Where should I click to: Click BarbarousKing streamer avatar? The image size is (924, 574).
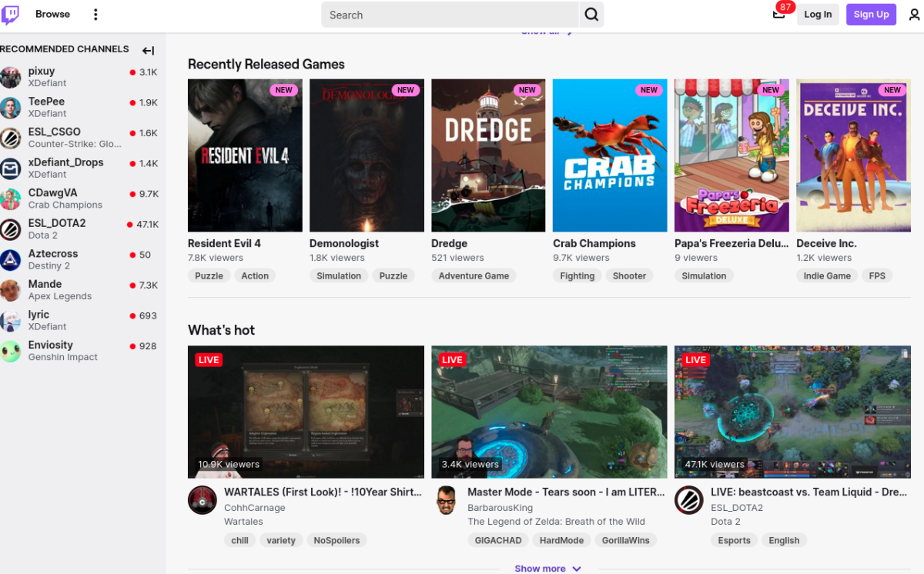click(446, 500)
